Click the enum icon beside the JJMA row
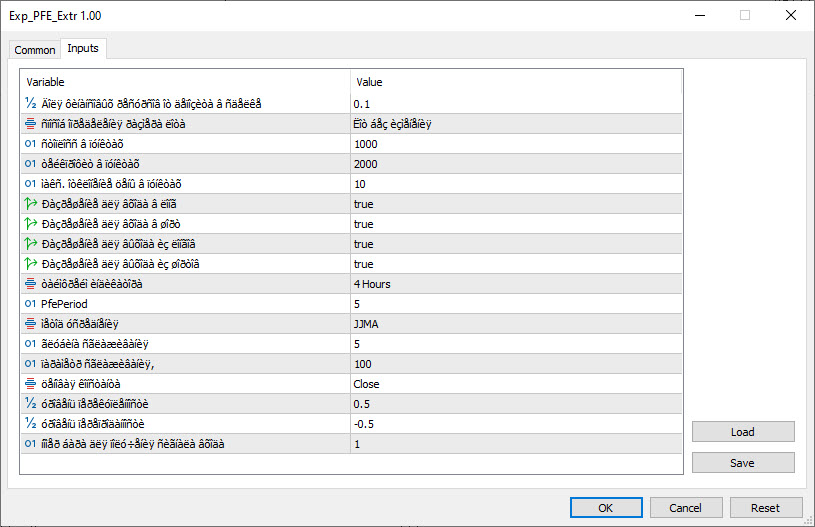Image resolution: width=815 pixels, height=527 pixels. point(31,324)
